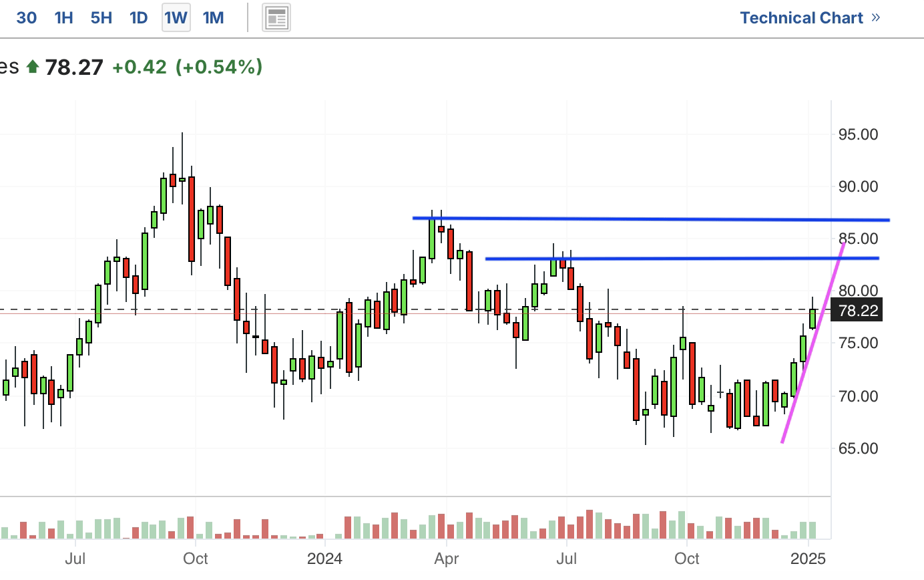Screen dimensions: 924x580
Task: Click the latest green candlestick near 78
Action: click(813, 319)
